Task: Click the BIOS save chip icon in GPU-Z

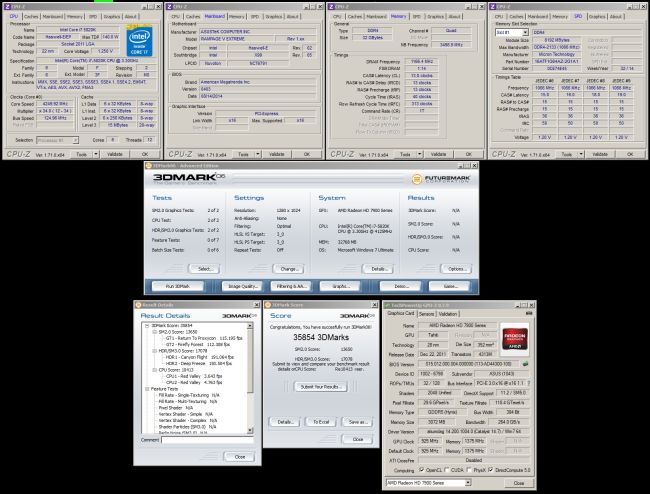Action: tap(525, 364)
